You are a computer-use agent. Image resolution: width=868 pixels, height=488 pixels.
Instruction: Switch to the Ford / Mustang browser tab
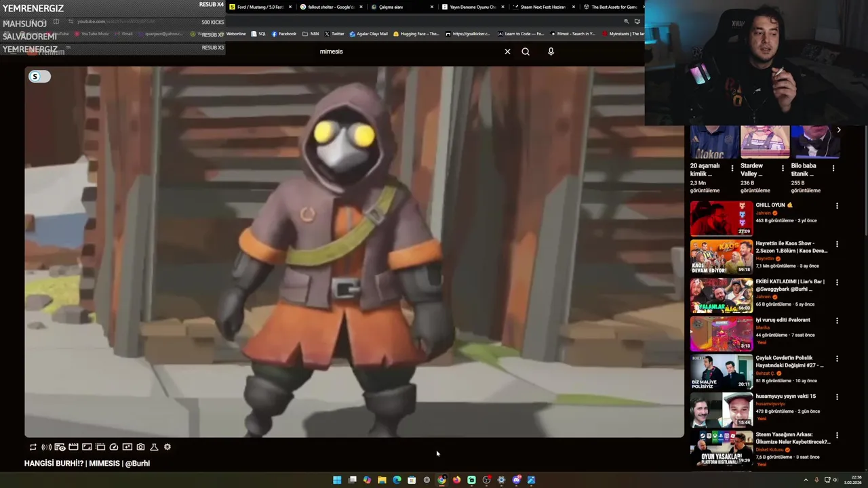(260, 7)
